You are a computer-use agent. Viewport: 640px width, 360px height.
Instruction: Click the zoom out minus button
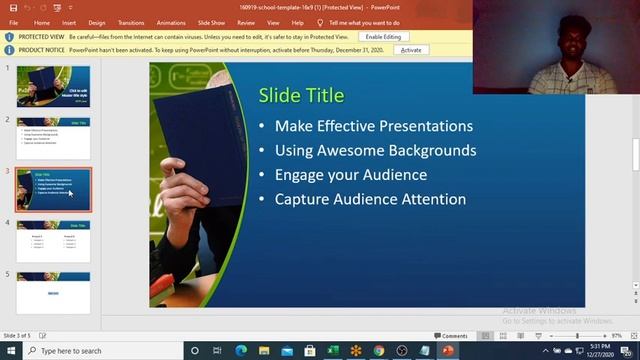551,336
